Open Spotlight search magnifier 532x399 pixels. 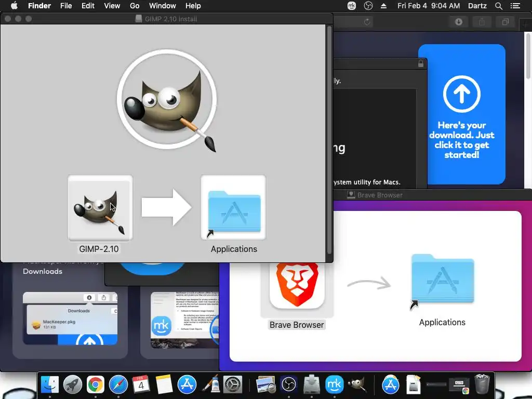(x=498, y=6)
